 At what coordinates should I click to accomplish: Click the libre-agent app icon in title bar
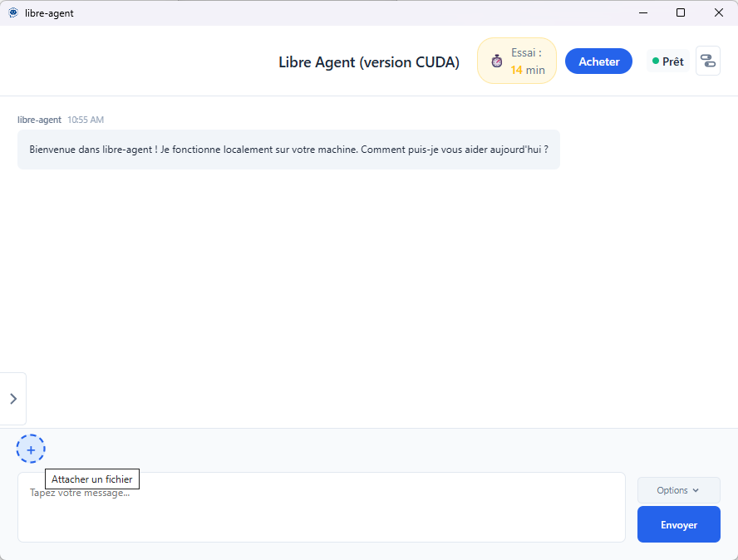13,12
